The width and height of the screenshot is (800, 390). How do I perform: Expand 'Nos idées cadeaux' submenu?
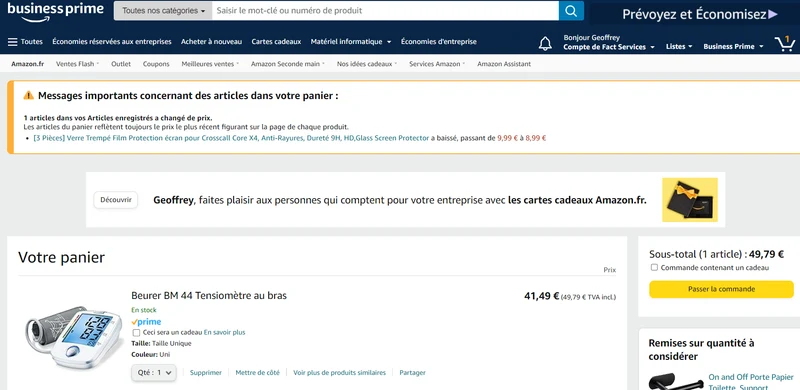(x=367, y=64)
